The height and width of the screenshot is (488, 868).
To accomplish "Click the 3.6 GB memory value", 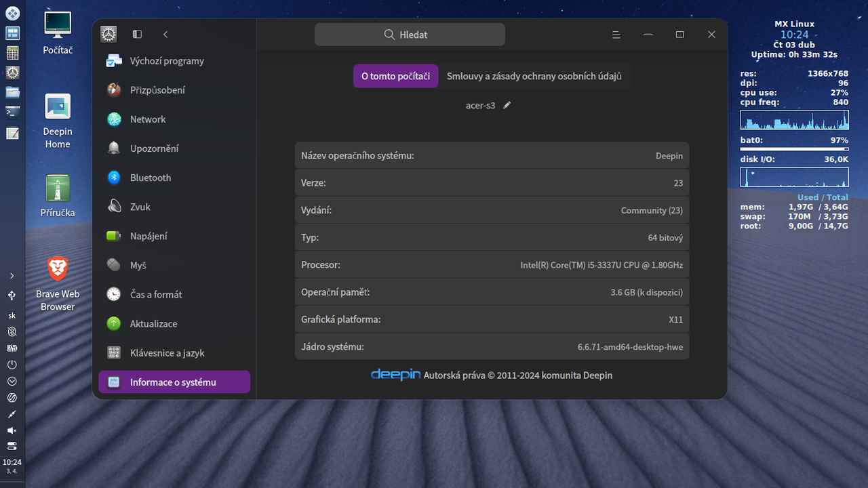I will click(x=646, y=292).
